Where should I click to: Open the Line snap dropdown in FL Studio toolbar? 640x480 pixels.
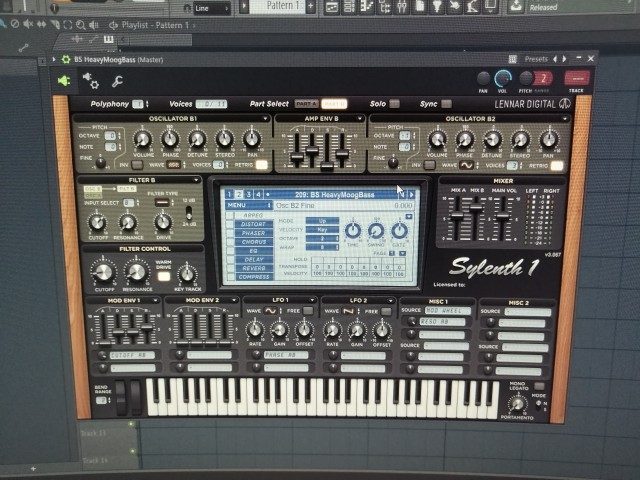(211, 8)
